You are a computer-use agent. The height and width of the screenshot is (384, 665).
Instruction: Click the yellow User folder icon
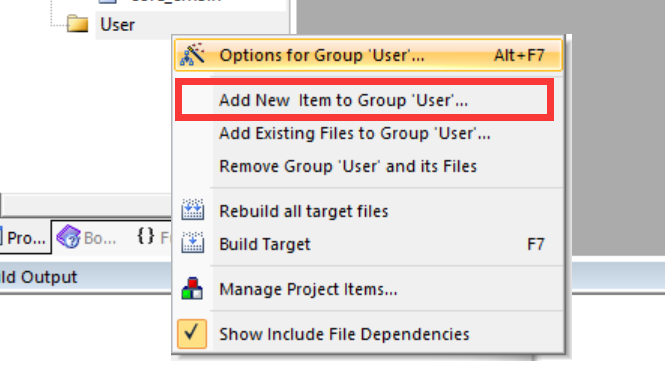pos(78,24)
